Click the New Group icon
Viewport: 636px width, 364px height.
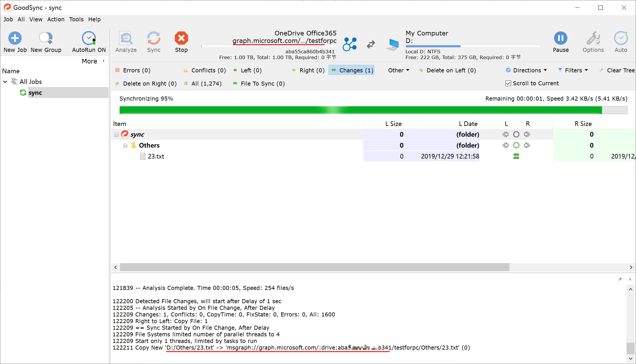click(46, 38)
